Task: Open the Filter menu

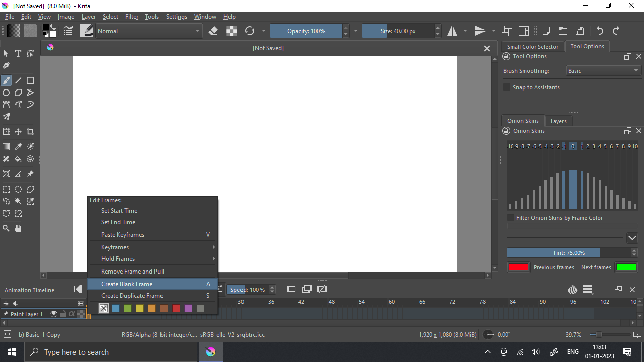Action: click(x=132, y=17)
